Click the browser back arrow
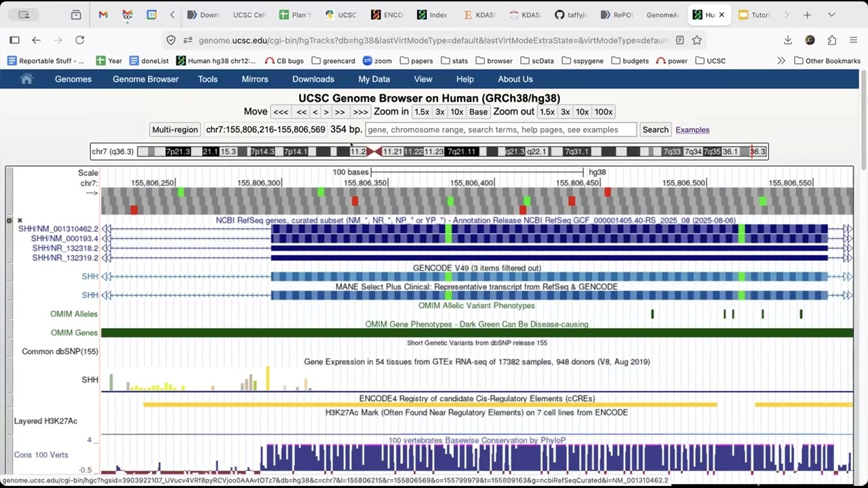The height and width of the screenshot is (488, 868). [37, 40]
